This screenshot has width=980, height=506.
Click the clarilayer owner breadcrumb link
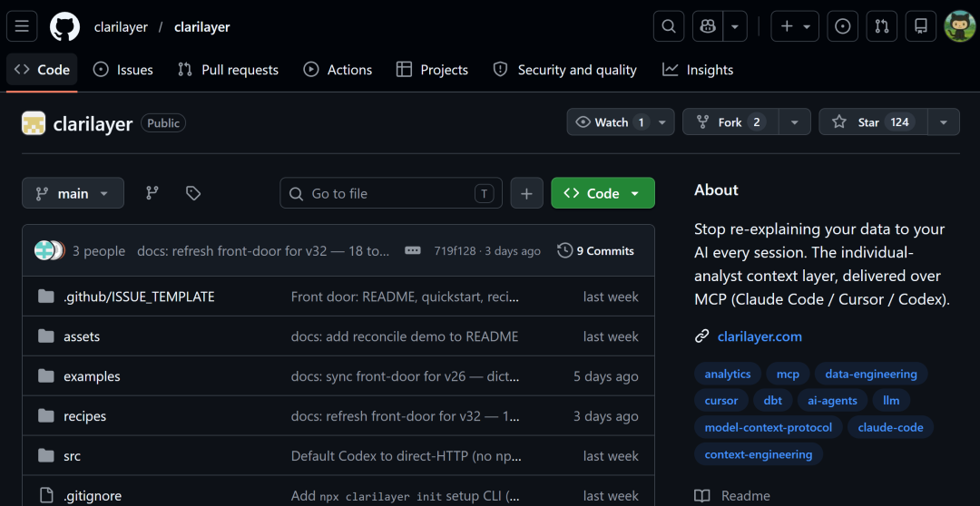(121, 27)
